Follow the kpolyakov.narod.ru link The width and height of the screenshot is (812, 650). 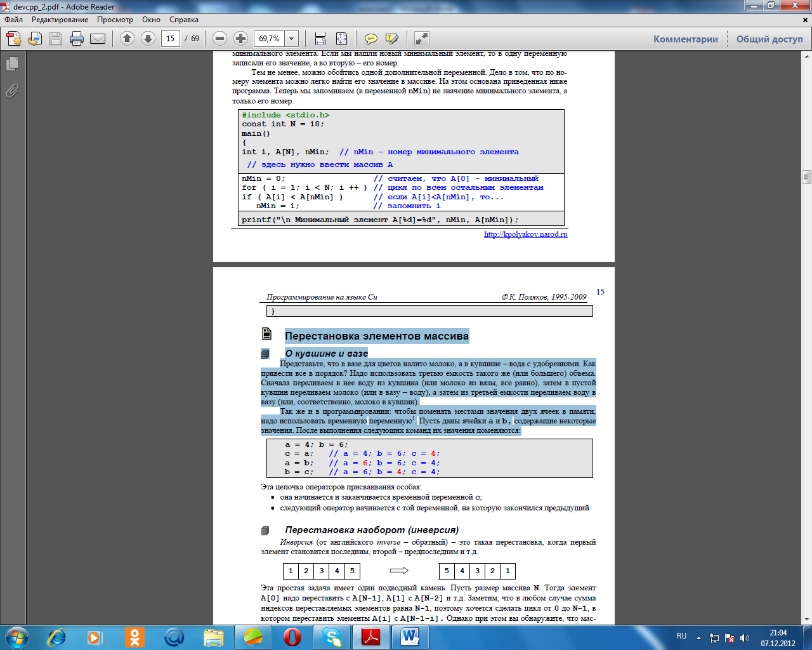click(x=526, y=234)
